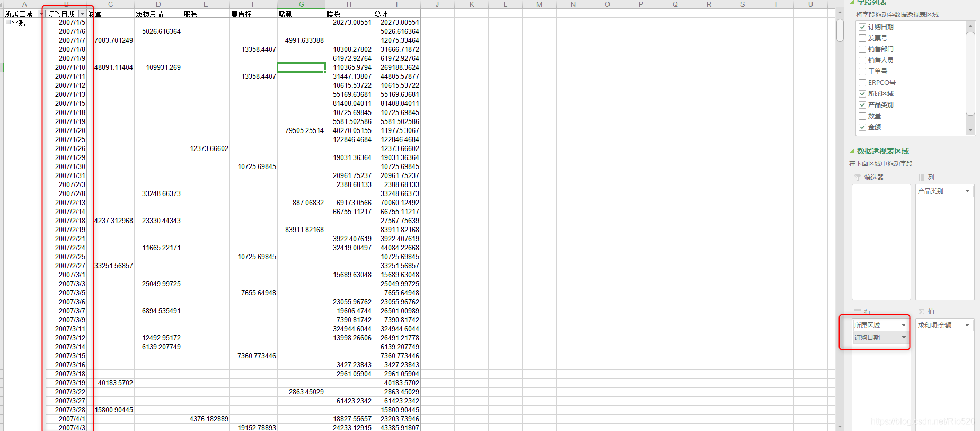
Task: Click the cell with value 12373.66602 in 服装
Action: pos(206,149)
